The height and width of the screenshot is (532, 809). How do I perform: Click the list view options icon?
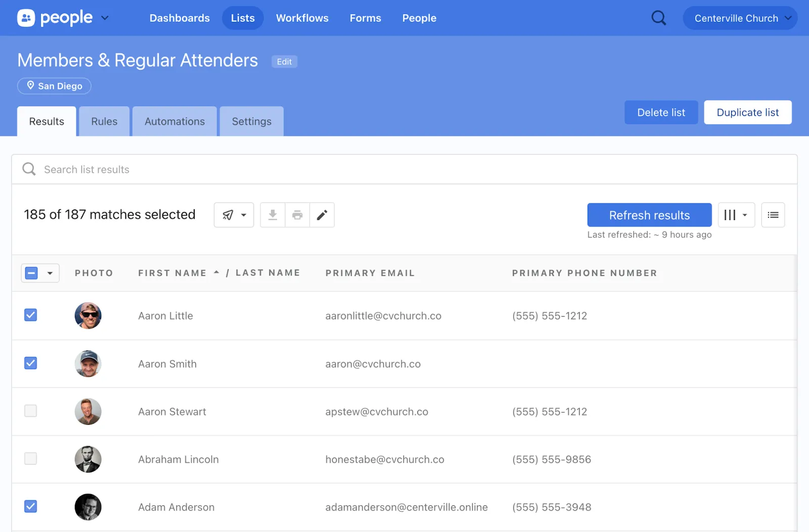773,215
